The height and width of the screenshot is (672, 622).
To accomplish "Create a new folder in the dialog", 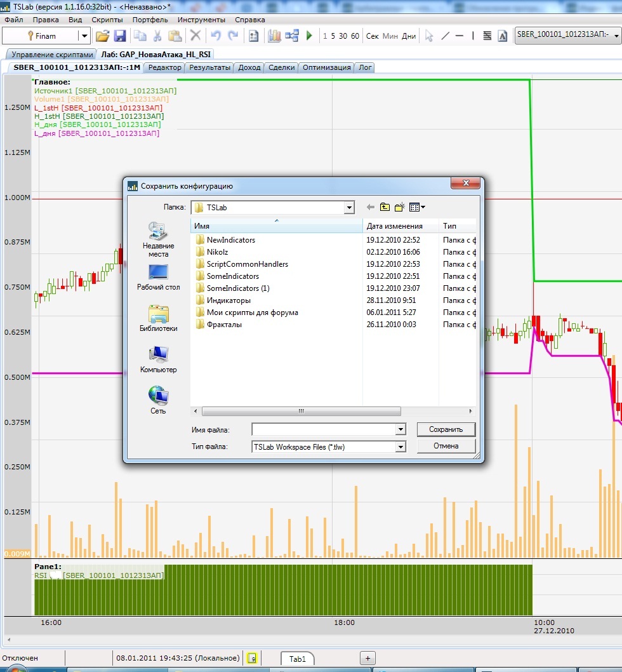I will [399, 207].
